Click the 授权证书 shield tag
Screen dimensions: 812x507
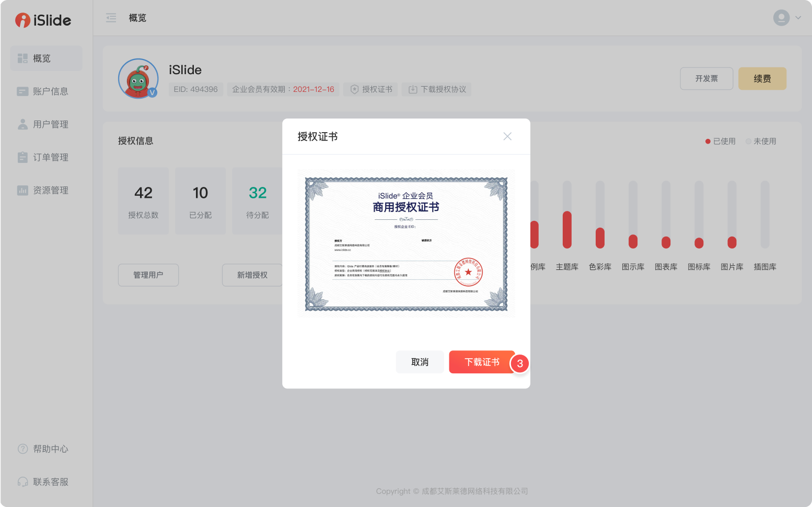[x=371, y=89]
